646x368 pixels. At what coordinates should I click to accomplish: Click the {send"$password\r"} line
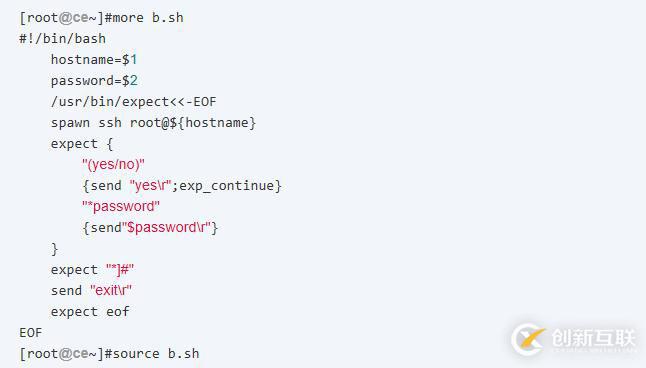click(150, 227)
